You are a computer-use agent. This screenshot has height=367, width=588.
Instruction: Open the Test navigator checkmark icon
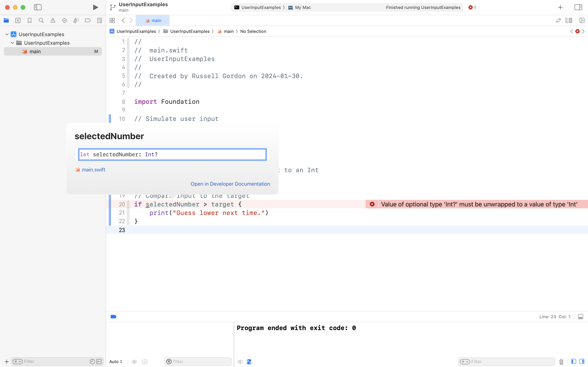tap(64, 20)
